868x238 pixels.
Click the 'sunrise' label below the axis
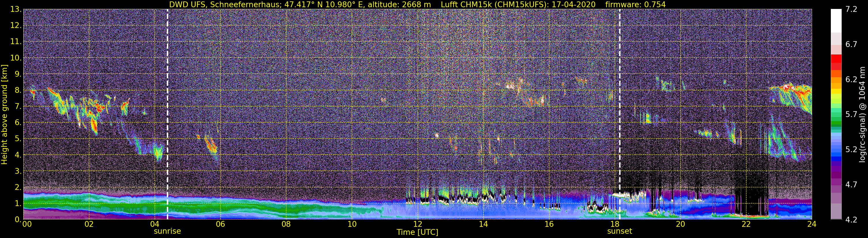[x=167, y=231]
